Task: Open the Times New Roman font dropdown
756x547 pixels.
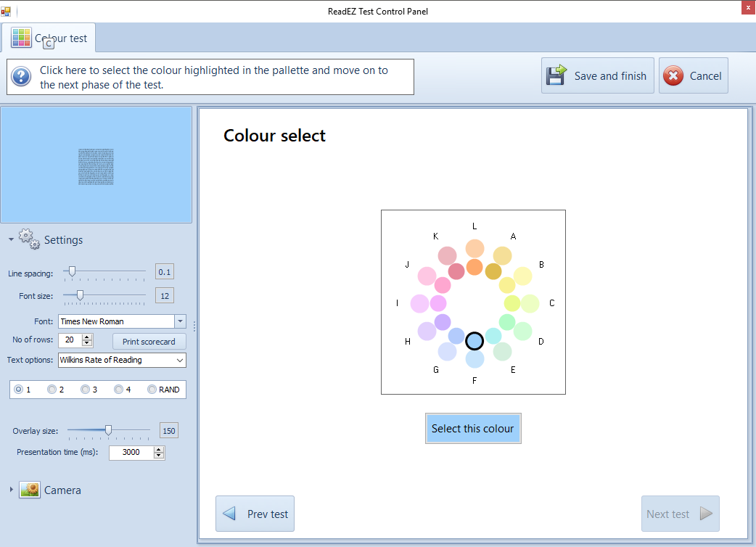Action: click(180, 321)
